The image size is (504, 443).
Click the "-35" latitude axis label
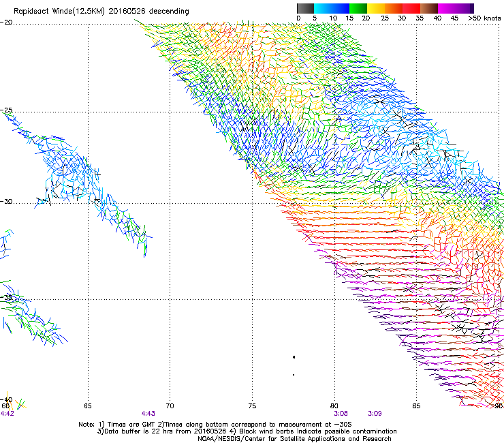tap(6, 298)
